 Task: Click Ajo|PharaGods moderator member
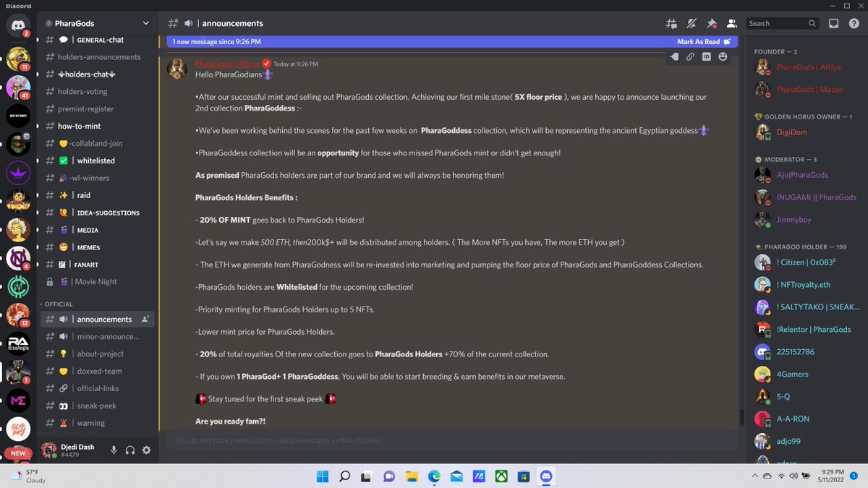(x=802, y=175)
